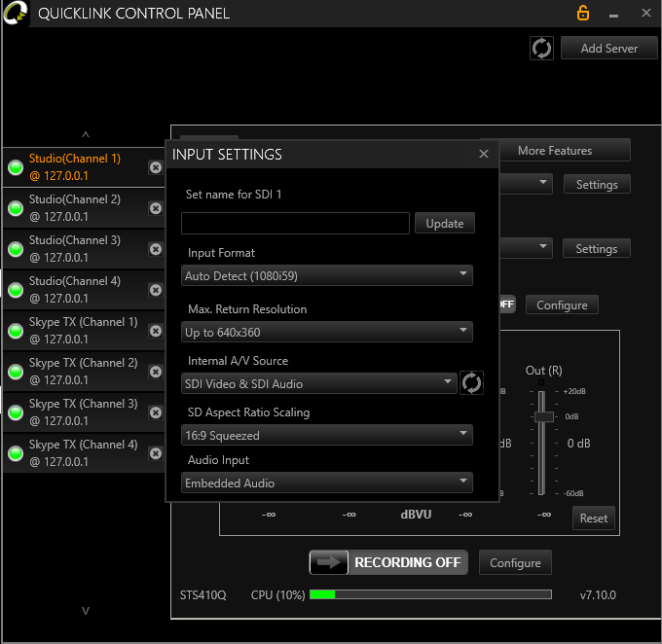This screenshot has height=644, width=662.
Task: Refresh the Internal A/V Source list
Action: coord(471,382)
